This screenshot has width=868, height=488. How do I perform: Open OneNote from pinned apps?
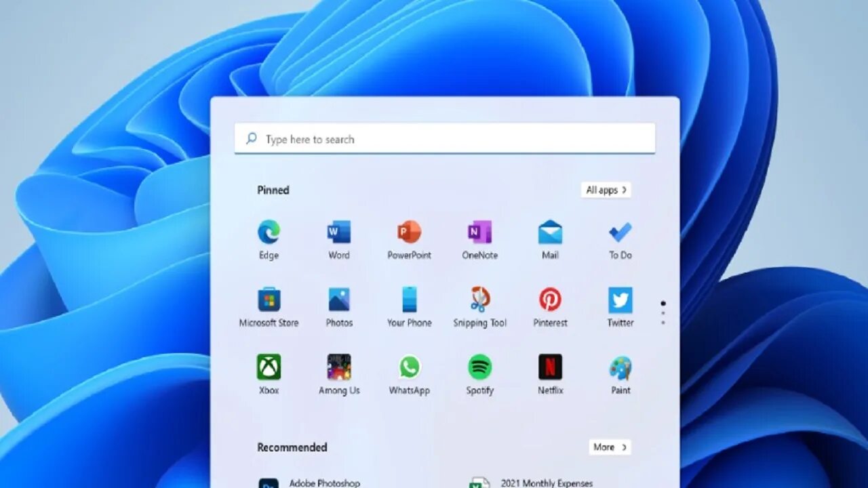click(x=480, y=233)
